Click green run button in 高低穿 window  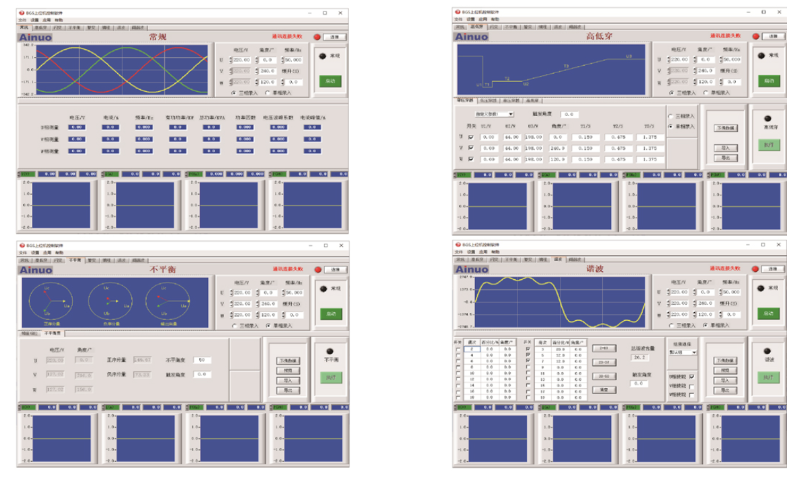click(x=769, y=144)
